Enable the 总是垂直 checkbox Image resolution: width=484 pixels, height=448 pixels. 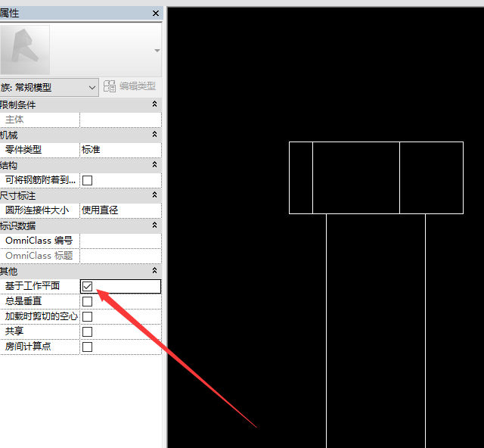click(x=88, y=301)
